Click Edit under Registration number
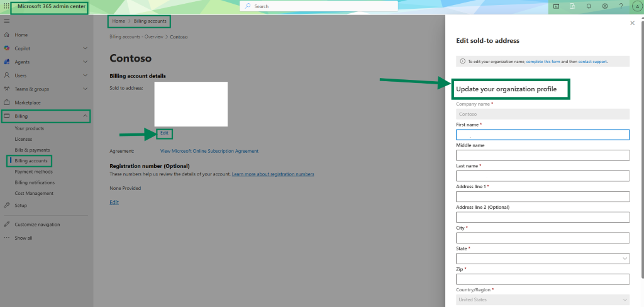 tap(114, 202)
